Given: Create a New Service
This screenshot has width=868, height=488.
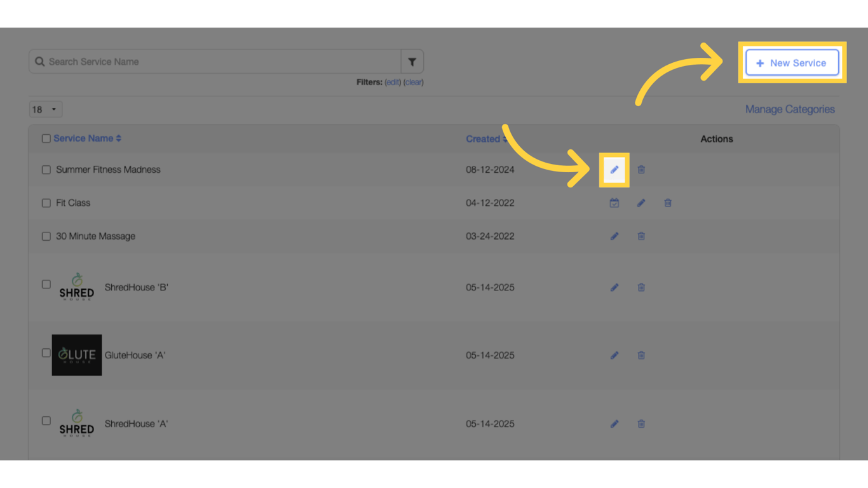Looking at the screenshot, I should coord(792,62).
